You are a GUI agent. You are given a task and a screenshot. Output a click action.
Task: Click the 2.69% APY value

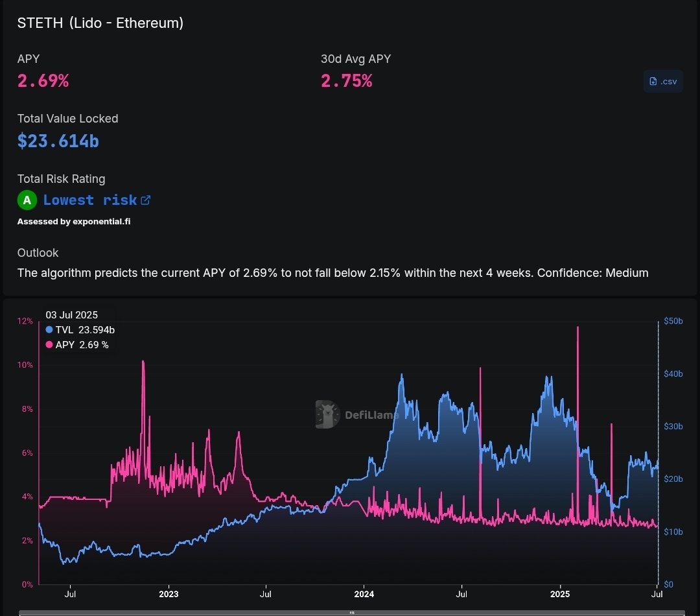(x=43, y=81)
